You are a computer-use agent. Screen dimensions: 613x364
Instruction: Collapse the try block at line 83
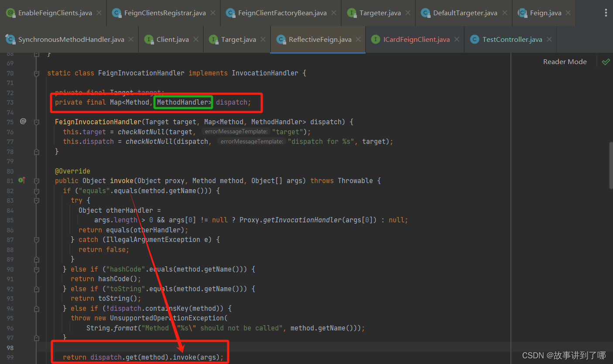pyautogui.click(x=37, y=201)
